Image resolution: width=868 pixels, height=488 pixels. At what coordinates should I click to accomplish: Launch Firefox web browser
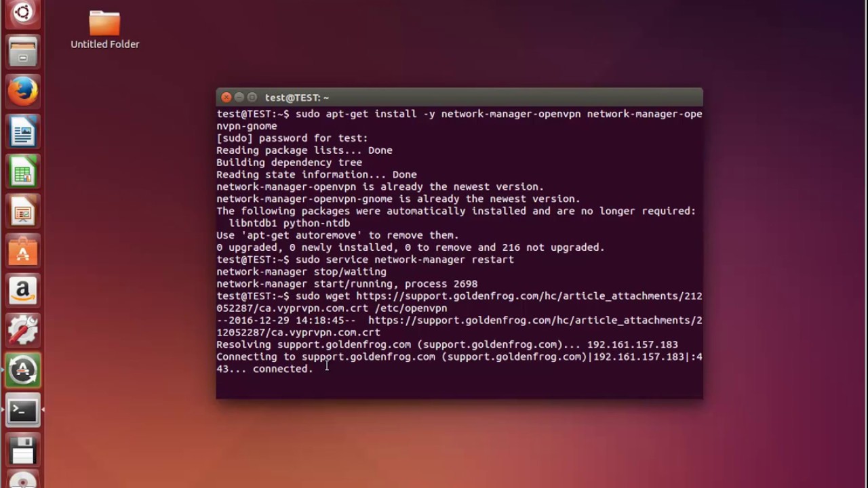coord(22,91)
